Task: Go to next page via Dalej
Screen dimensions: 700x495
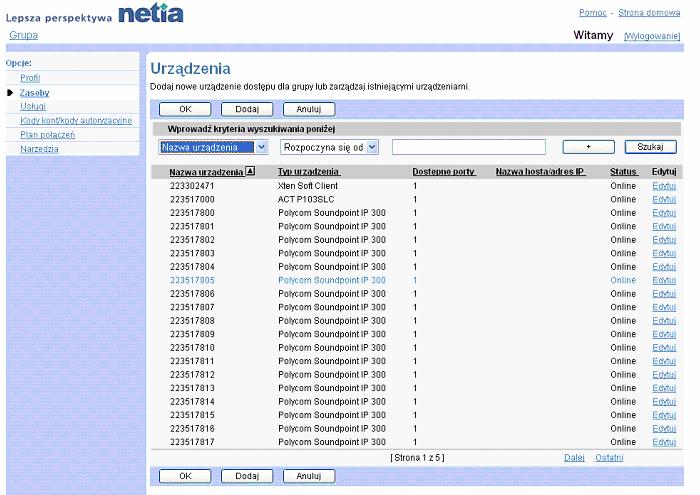Action: click(574, 458)
